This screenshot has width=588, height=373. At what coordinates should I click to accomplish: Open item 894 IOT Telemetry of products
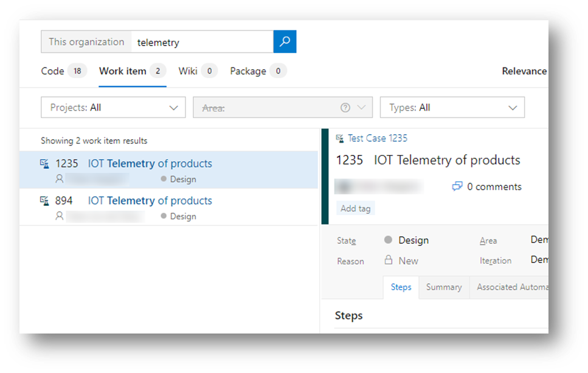(x=150, y=200)
